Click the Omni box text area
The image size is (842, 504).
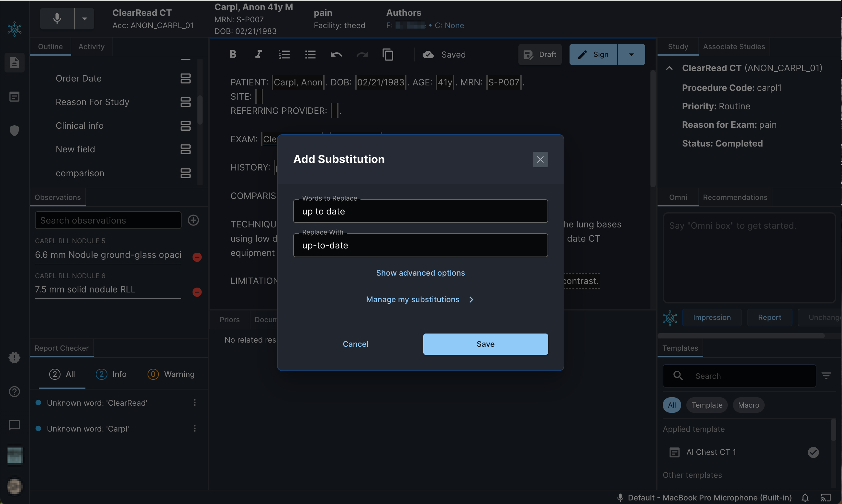tap(749, 257)
